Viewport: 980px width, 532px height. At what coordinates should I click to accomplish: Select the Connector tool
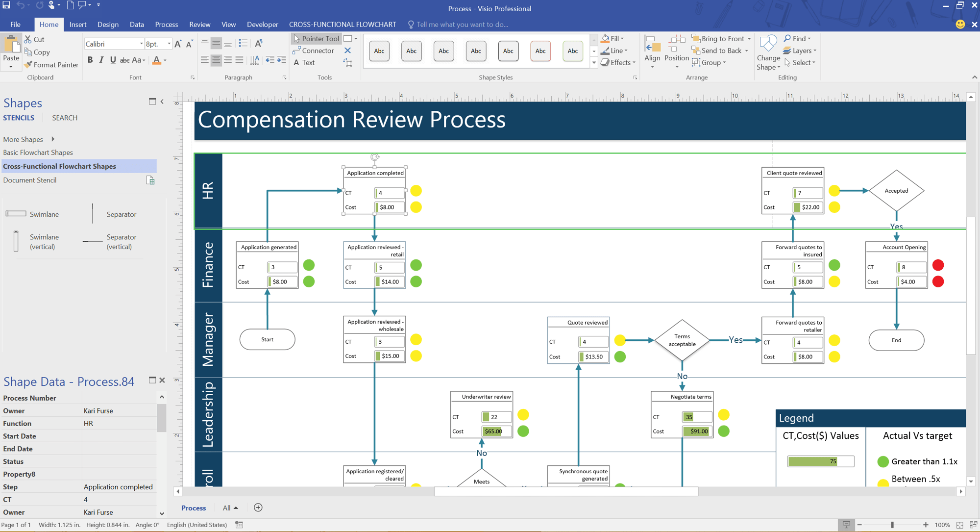point(313,51)
